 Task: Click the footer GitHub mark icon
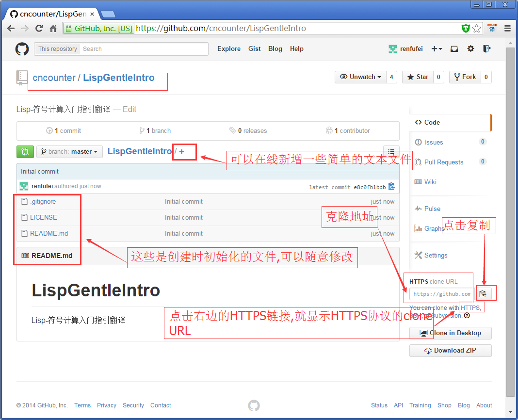pyautogui.click(x=254, y=405)
